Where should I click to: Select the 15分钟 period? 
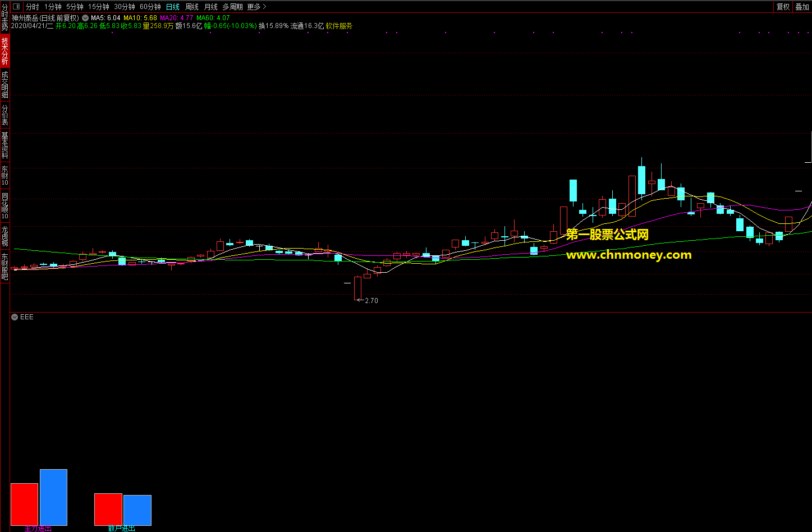[x=99, y=7]
